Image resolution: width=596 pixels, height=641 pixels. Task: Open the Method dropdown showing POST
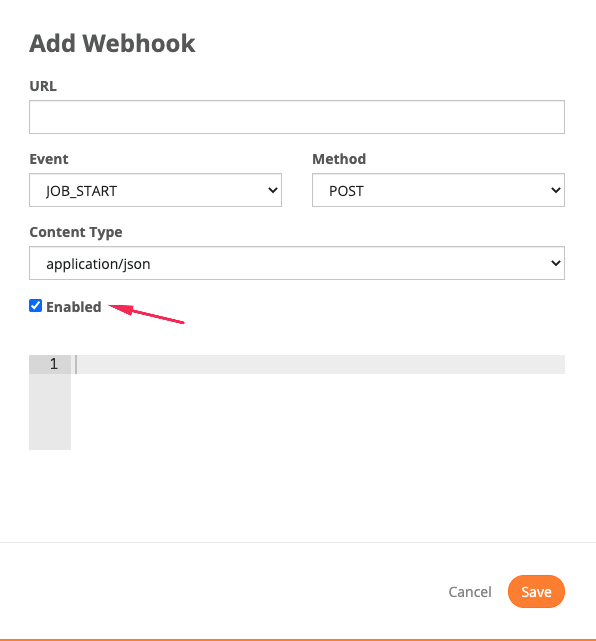pos(438,190)
